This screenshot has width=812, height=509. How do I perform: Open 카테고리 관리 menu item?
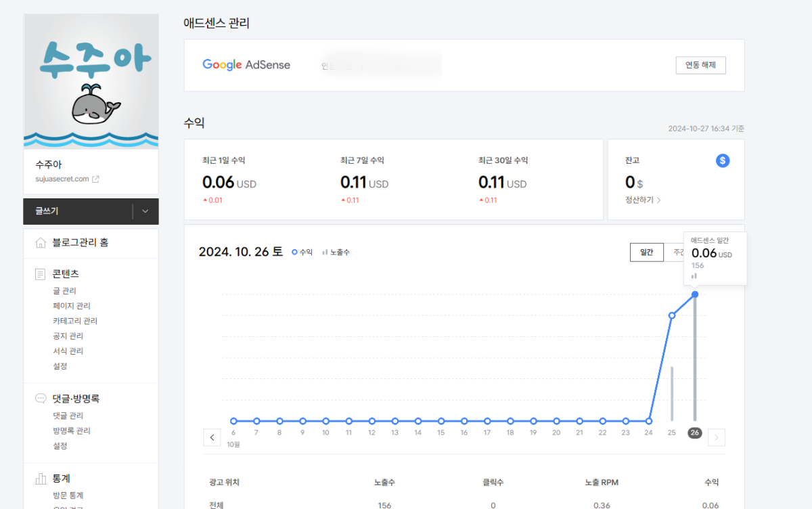pyautogui.click(x=75, y=321)
